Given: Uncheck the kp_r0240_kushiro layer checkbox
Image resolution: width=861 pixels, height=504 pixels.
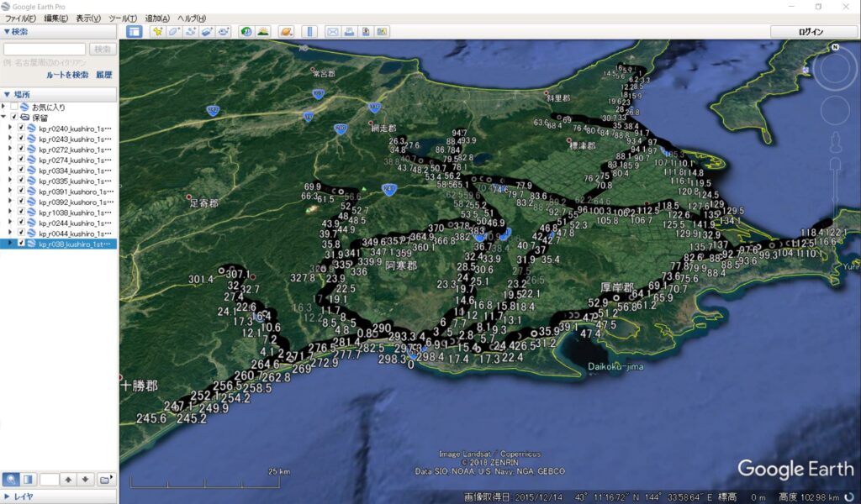Looking at the screenshot, I should pos(21,129).
